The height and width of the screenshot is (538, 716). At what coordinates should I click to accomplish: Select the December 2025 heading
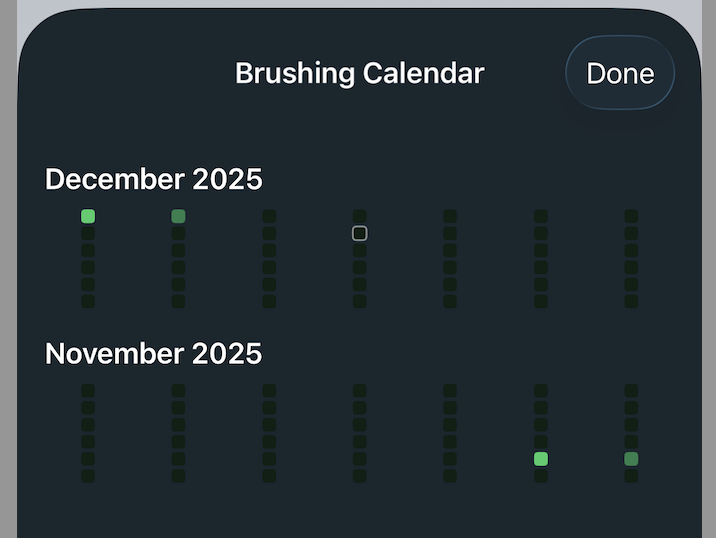(154, 179)
